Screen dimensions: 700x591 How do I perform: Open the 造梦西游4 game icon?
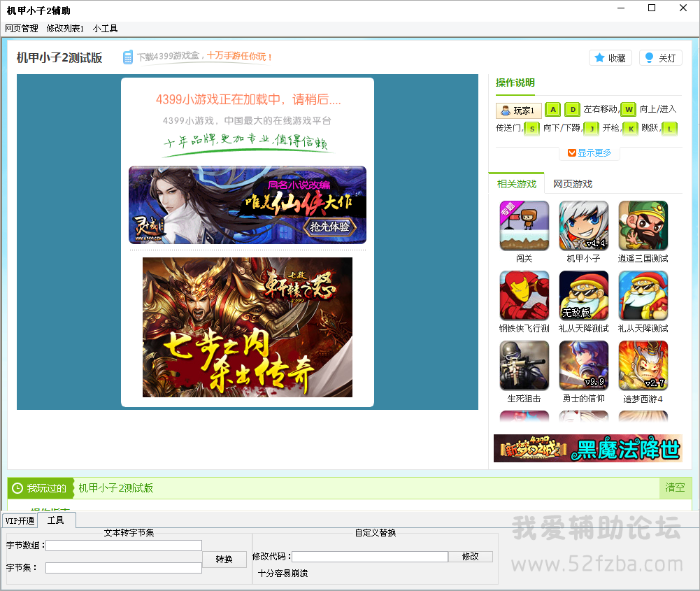click(643, 365)
